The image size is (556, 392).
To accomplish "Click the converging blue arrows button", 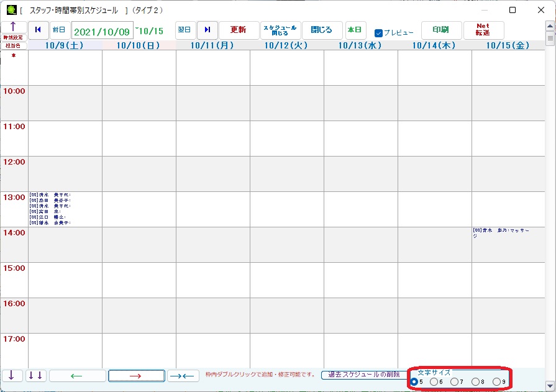I will pos(183,376).
